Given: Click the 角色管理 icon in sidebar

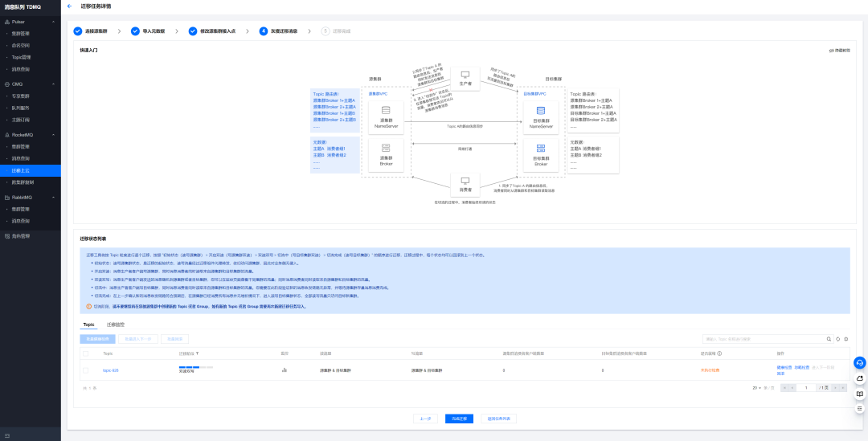Looking at the screenshot, I should 7,235.
